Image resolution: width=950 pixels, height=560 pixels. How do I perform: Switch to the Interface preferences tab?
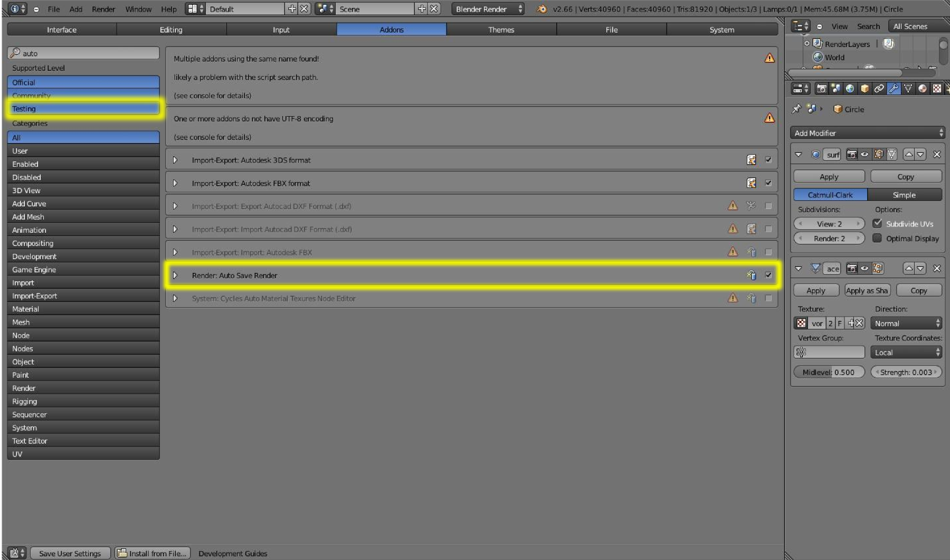tap(62, 30)
